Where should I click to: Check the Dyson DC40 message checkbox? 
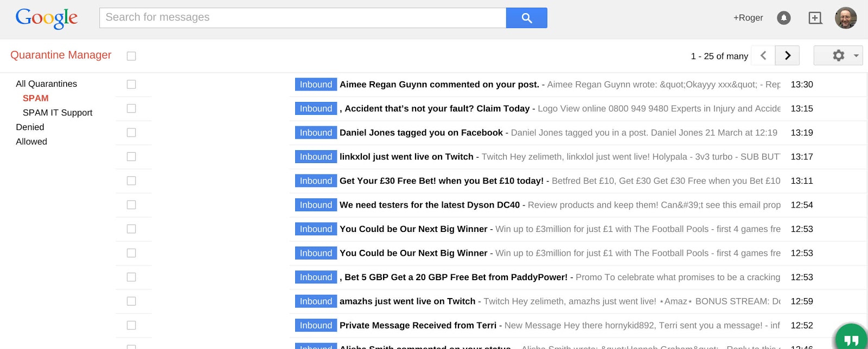(131, 205)
